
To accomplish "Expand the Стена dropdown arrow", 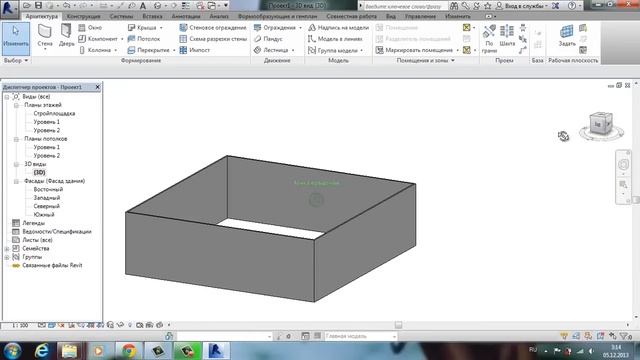I will 45,49.
